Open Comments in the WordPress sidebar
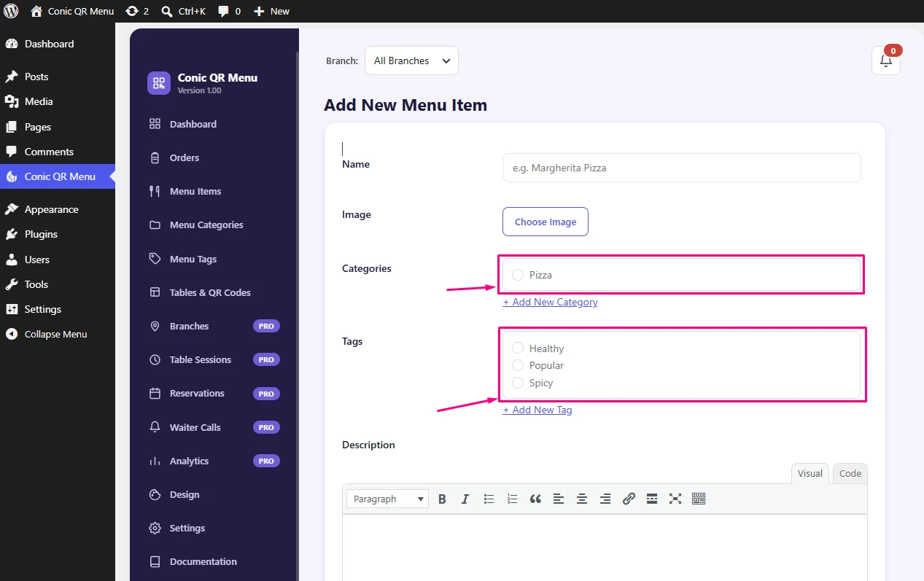This screenshot has height=581, width=924. click(58, 152)
